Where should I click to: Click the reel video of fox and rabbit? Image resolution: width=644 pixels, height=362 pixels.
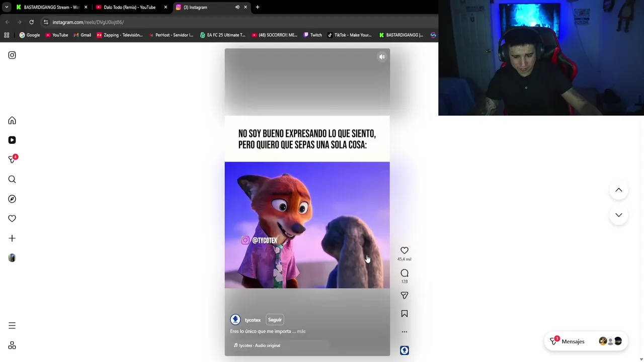tap(307, 225)
